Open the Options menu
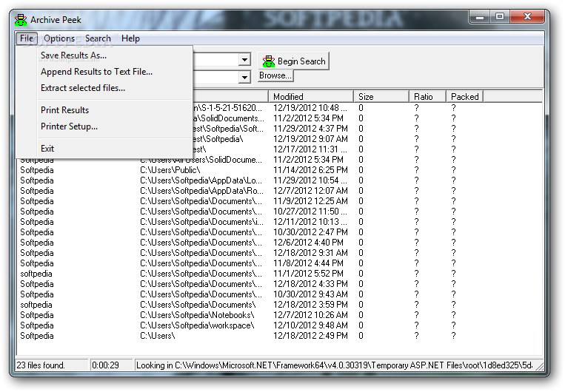The width and height of the screenshot is (565, 392). [x=59, y=38]
